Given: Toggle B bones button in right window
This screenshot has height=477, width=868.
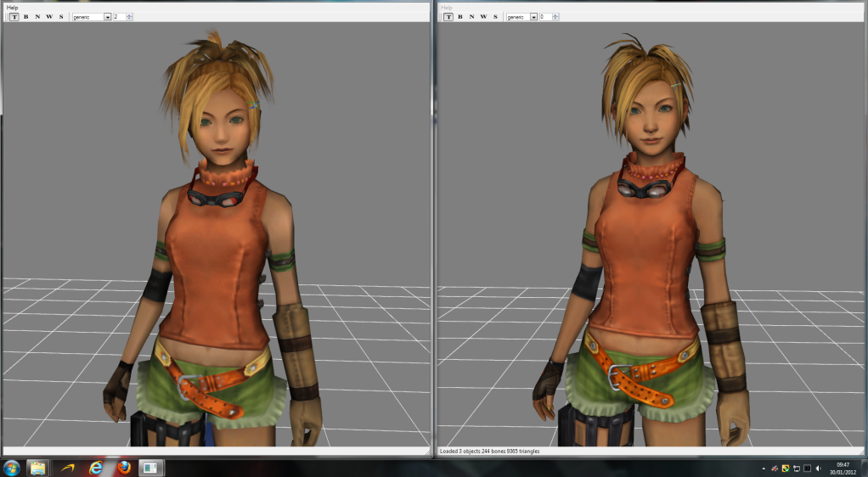Looking at the screenshot, I should point(460,17).
